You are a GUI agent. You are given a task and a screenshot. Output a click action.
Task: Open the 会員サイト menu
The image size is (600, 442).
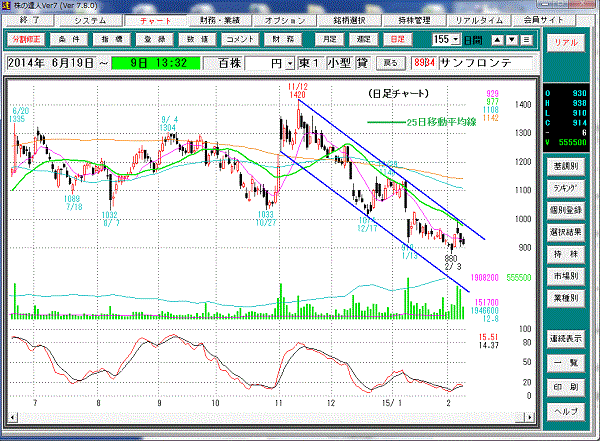tap(543, 20)
